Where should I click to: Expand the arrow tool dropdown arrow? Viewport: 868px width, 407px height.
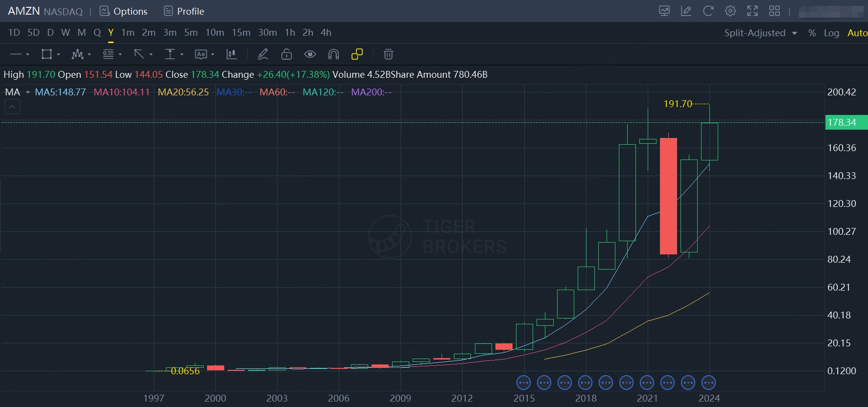coord(151,54)
